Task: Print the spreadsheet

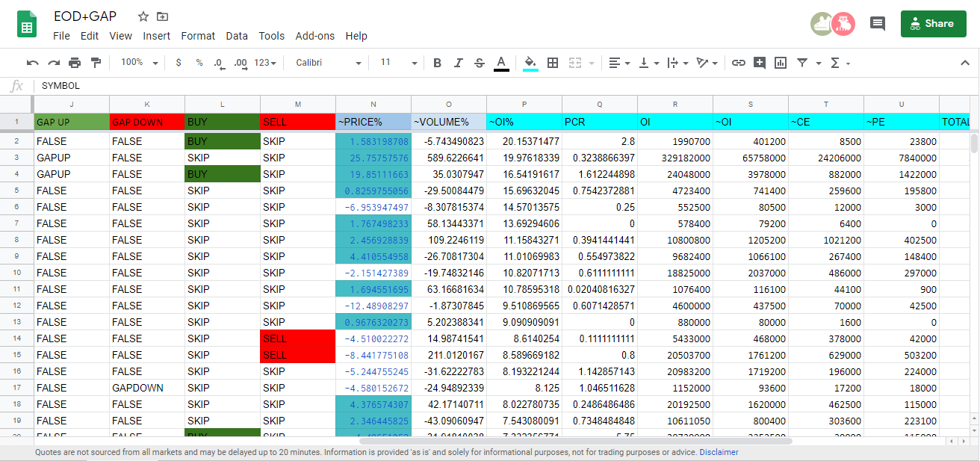Action: (75, 63)
